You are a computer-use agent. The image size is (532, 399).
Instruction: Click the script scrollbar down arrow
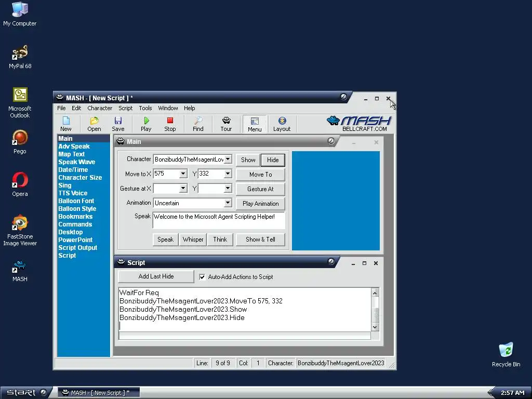[375, 327]
